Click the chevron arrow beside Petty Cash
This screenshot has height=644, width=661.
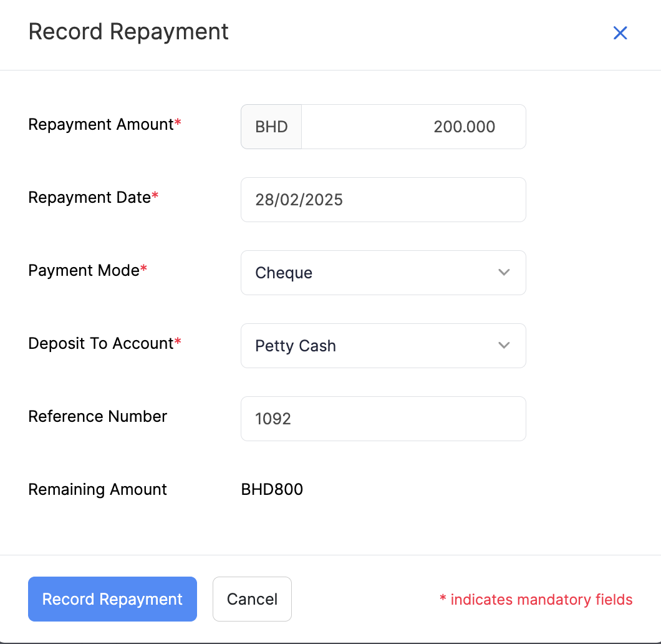pyautogui.click(x=504, y=346)
